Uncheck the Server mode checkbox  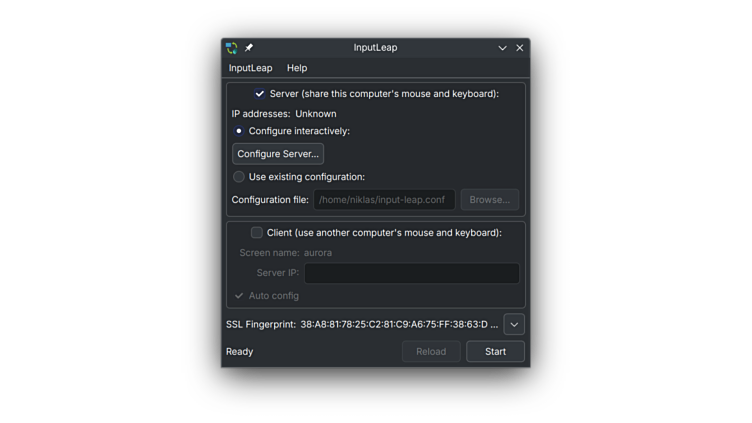(x=260, y=94)
